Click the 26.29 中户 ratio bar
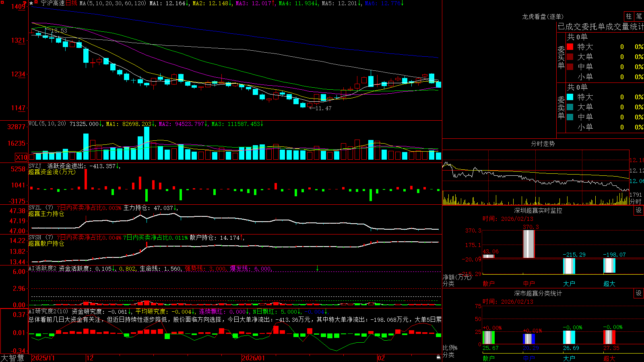Screen dimensions: 644x362 tap(529, 339)
